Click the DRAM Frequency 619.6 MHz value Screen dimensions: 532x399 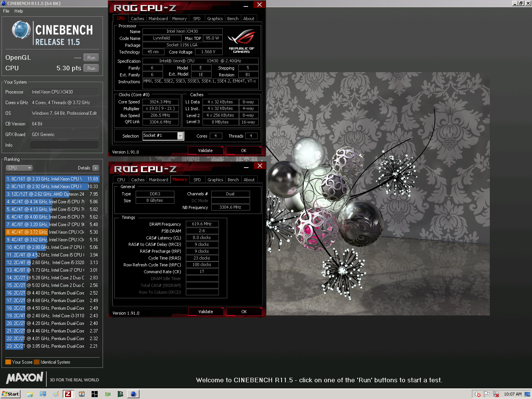202,224
